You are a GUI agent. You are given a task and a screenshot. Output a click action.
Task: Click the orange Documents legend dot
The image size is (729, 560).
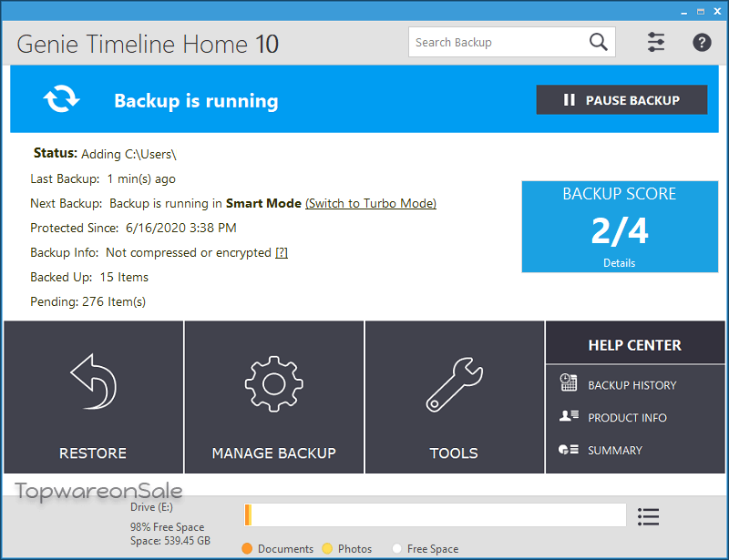pyautogui.click(x=247, y=549)
